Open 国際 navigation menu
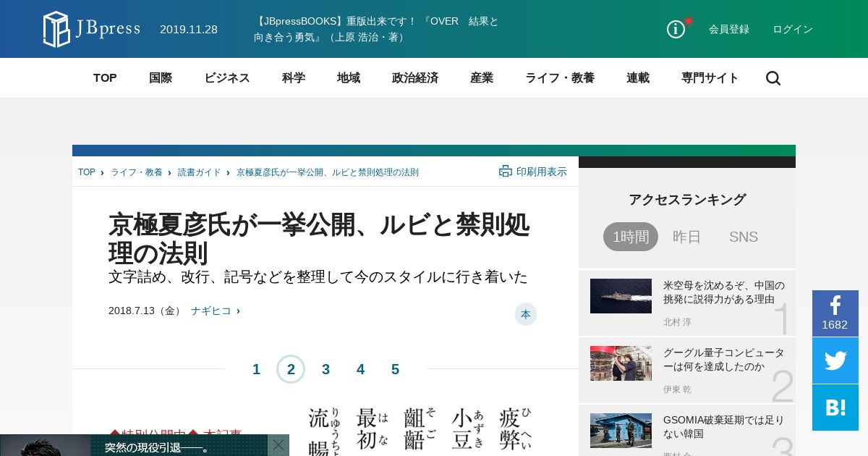Viewport: 868px width, 456px height. click(x=161, y=78)
